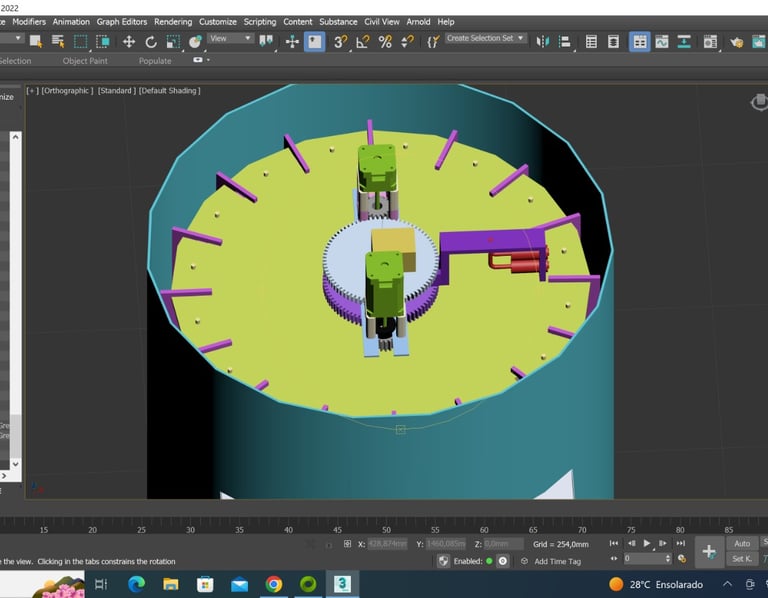
Task: Open the Default Shading viewport menu
Action: (169, 91)
